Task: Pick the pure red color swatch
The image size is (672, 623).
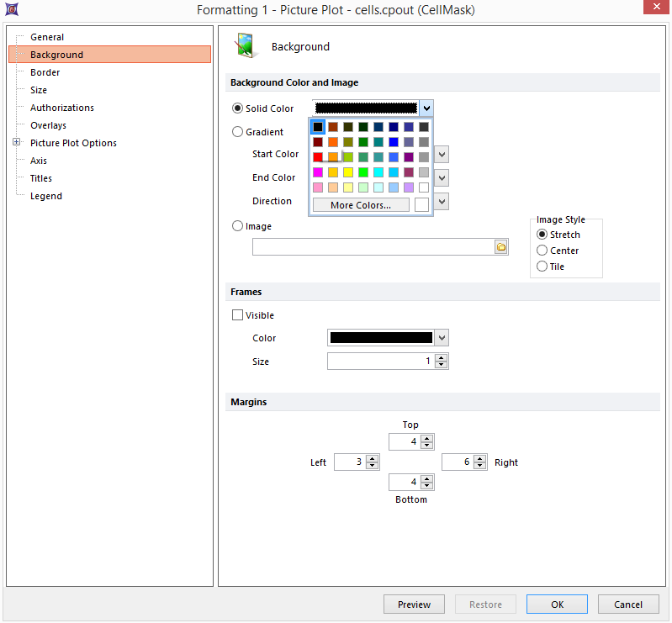Action: coord(318,157)
